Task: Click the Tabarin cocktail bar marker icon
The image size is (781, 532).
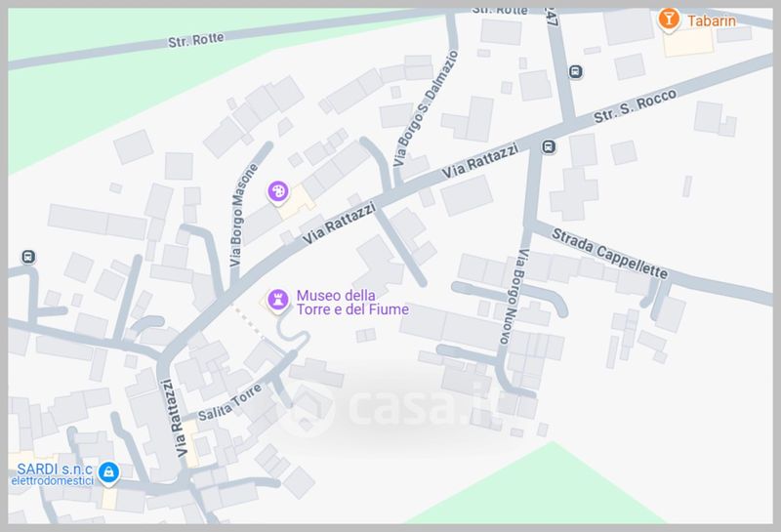Action: pos(669,20)
